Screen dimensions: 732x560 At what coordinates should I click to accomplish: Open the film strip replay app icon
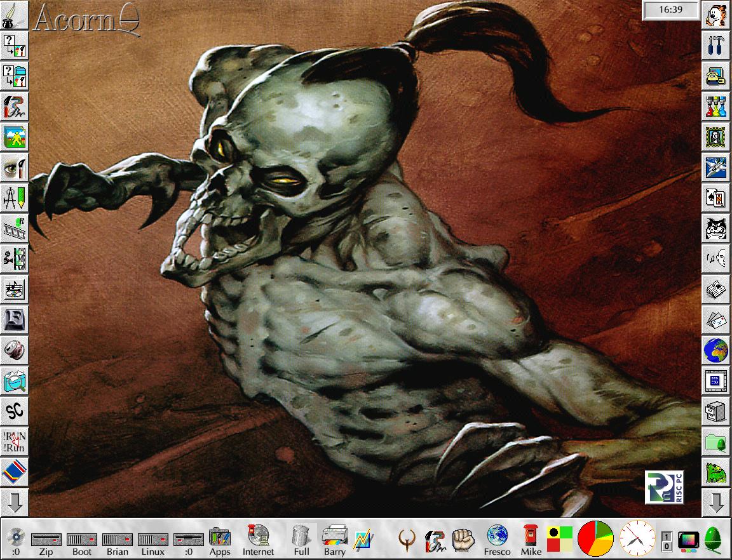pyautogui.click(x=14, y=229)
